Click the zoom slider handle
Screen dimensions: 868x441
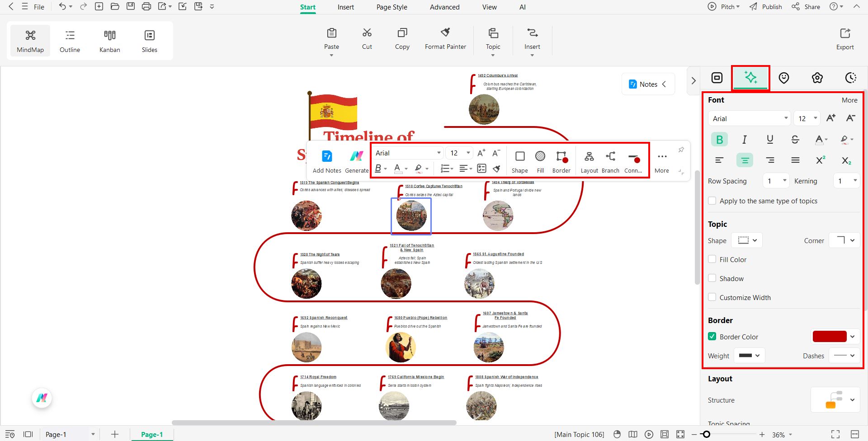[x=706, y=434]
